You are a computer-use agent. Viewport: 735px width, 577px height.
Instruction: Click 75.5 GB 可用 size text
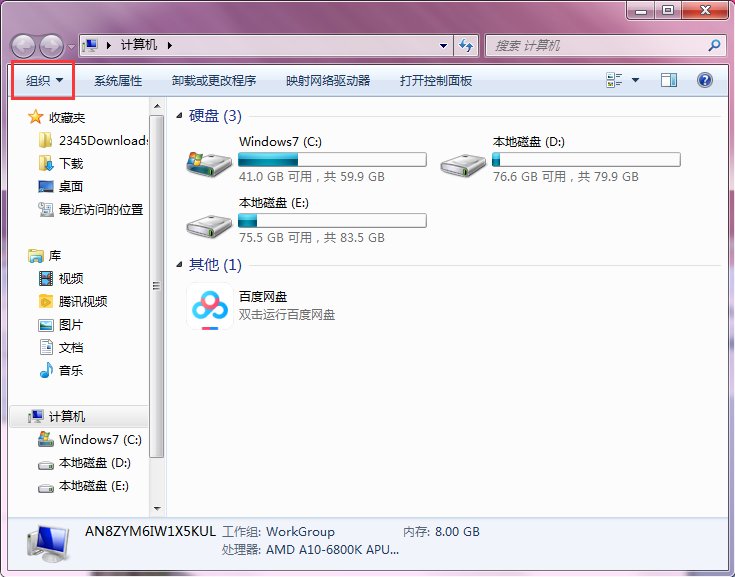[312, 238]
